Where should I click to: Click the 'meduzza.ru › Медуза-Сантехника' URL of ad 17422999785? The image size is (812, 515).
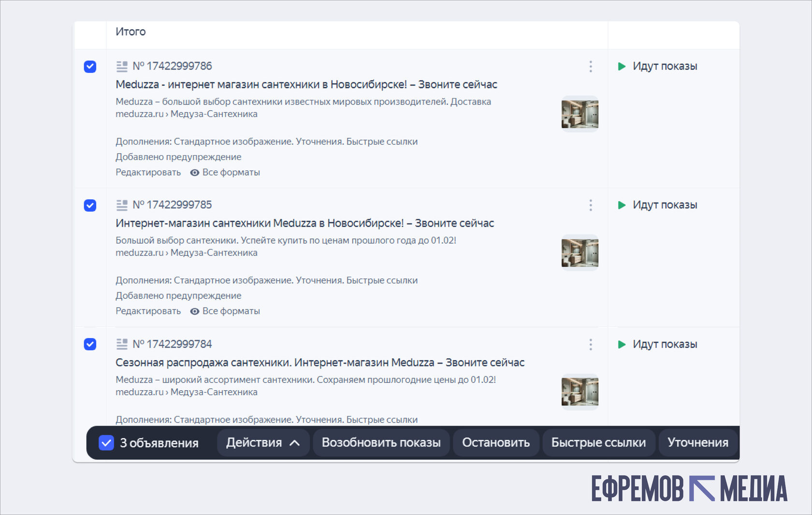pyautogui.click(x=187, y=253)
